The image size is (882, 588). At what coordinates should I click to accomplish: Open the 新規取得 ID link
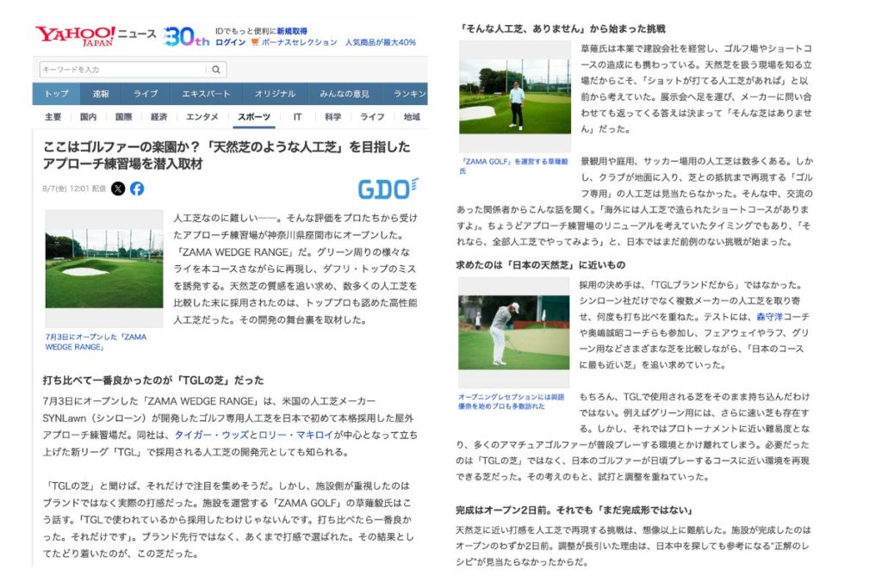(x=292, y=32)
